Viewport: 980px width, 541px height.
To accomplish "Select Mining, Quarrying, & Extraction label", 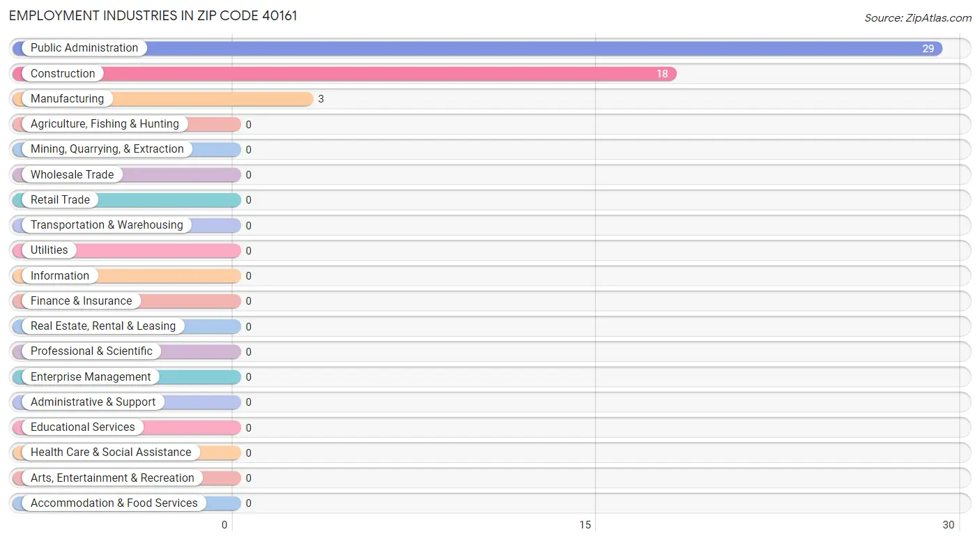I will click(x=107, y=149).
